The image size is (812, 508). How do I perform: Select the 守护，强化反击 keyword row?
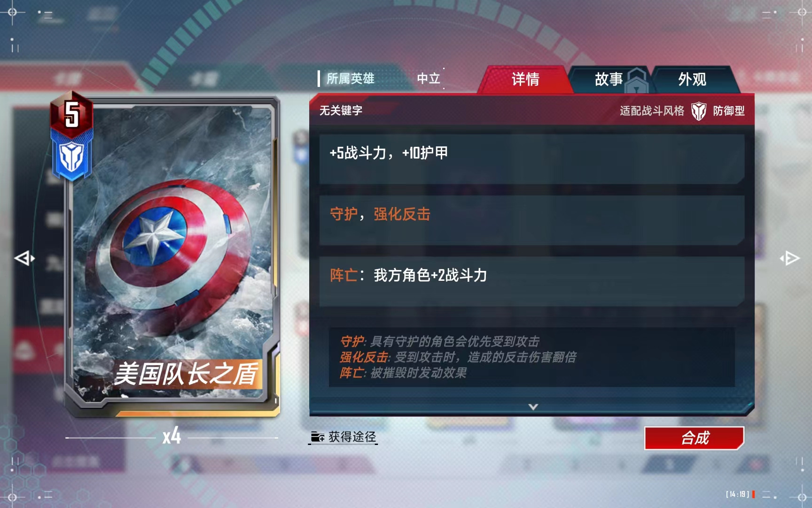[531, 220]
